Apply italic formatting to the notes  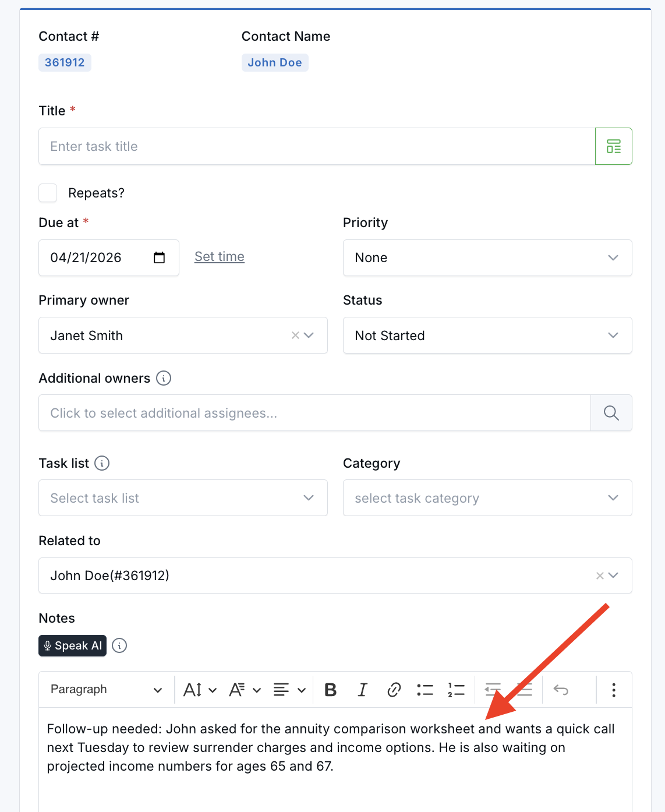[x=362, y=689]
